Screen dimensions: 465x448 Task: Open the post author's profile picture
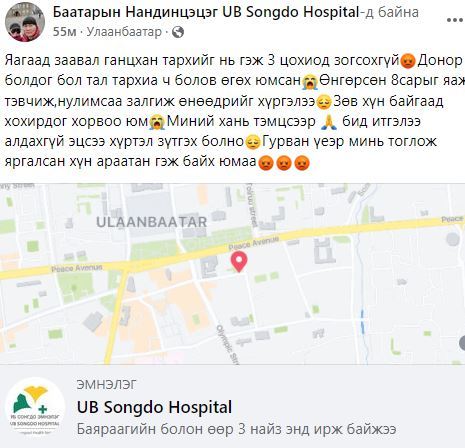tap(25, 22)
